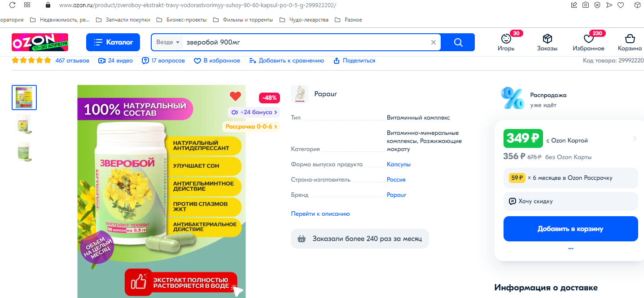Viewport: 644px width, 298px height.
Task: Click the shield blocker icon in address bar
Action: [597, 5]
